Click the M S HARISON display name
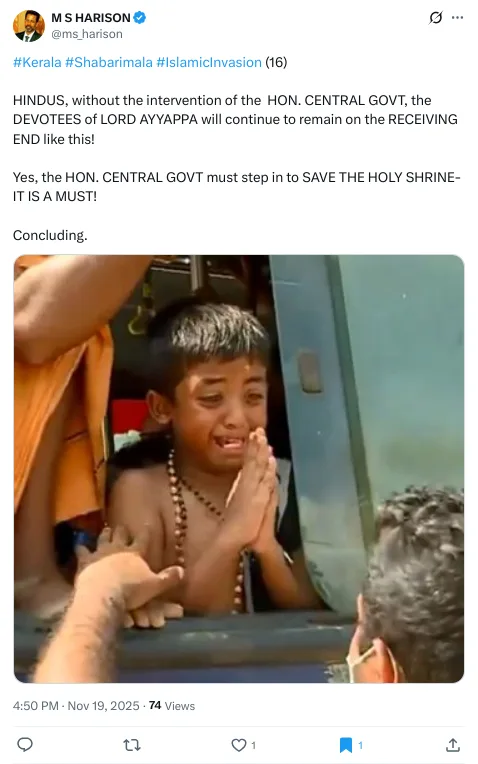Image resolution: width=478 pixels, height=764 pixels. click(91, 18)
